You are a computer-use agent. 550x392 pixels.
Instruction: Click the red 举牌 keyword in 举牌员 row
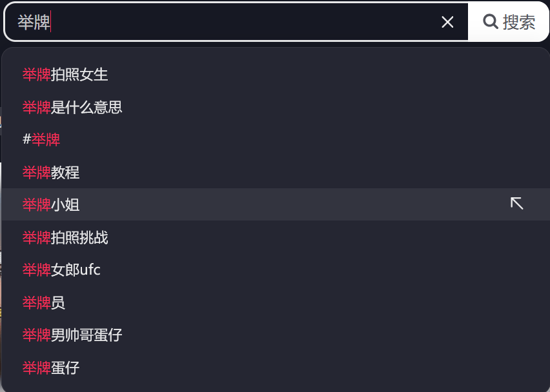(36, 302)
